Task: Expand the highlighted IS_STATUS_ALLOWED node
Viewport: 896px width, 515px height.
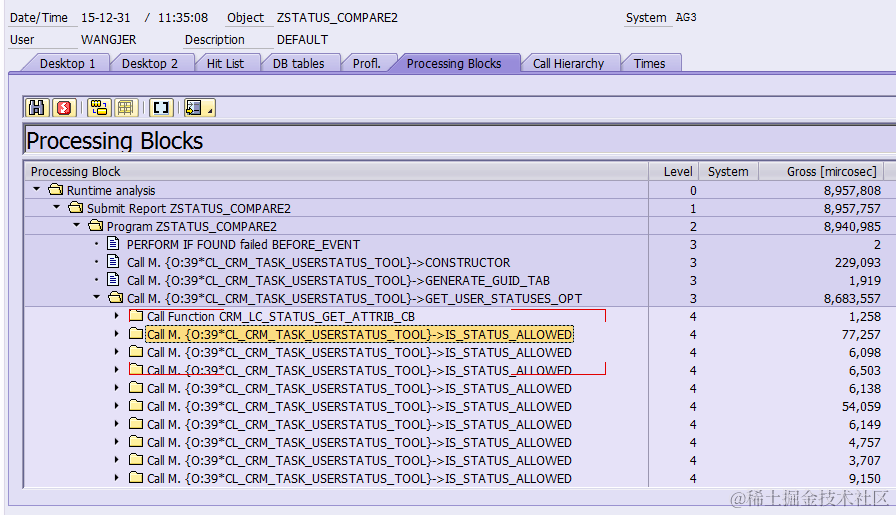Action: (117, 334)
